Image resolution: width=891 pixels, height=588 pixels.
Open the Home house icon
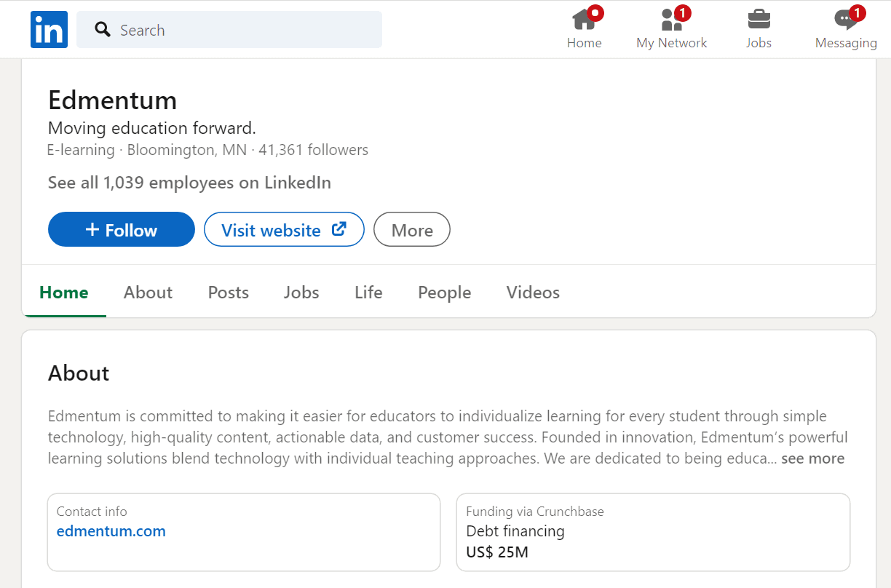pos(585,18)
